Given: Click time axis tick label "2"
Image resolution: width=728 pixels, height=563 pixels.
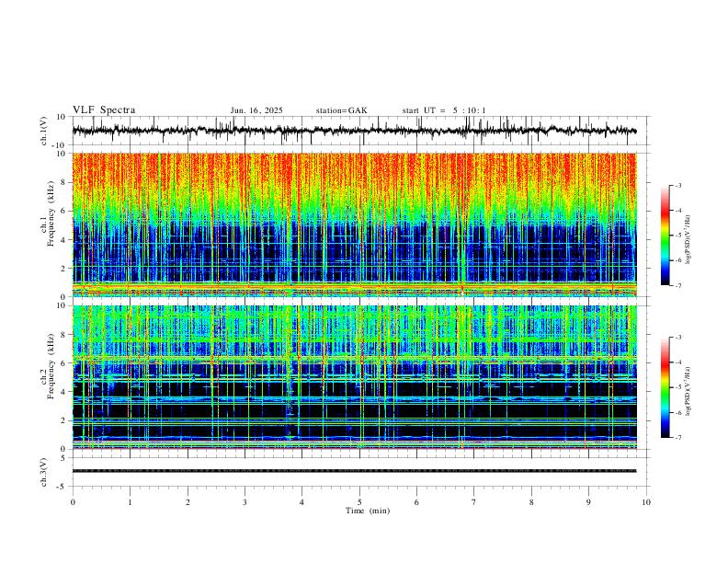Looking at the screenshot, I should click(x=188, y=502).
